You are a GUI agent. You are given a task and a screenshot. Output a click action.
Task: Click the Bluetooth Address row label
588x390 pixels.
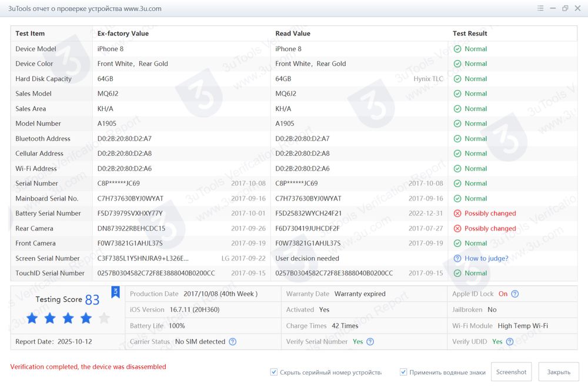[x=43, y=138]
